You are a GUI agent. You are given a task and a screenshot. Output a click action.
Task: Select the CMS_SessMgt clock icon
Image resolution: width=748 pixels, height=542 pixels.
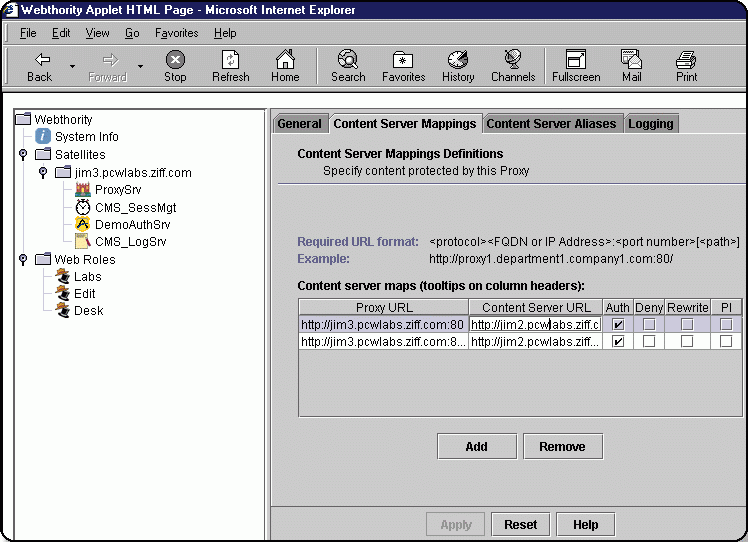(83, 207)
